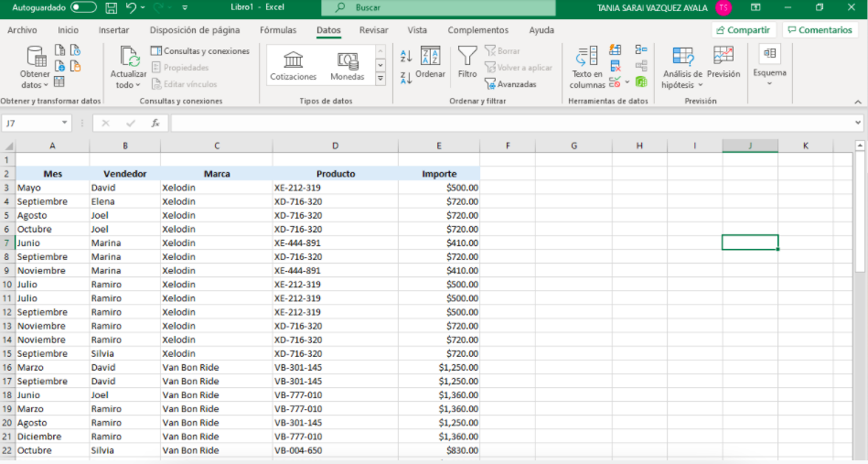The height and width of the screenshot is (464, 868).
Task: Open the Previsión forecast sheet
Action: click(x=723, y=62)
